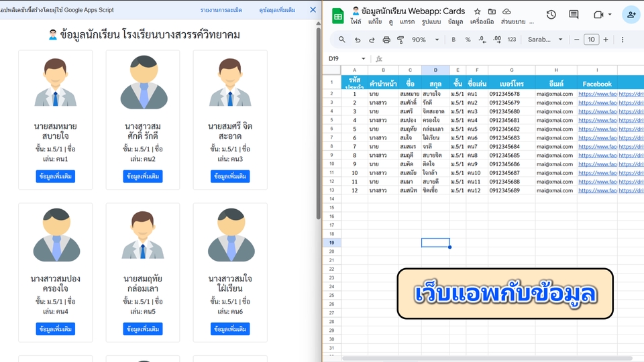
Task: Click document title ข้อมูลนักเรียน Webapp: Cards
Action: click(x=413, y=11)
